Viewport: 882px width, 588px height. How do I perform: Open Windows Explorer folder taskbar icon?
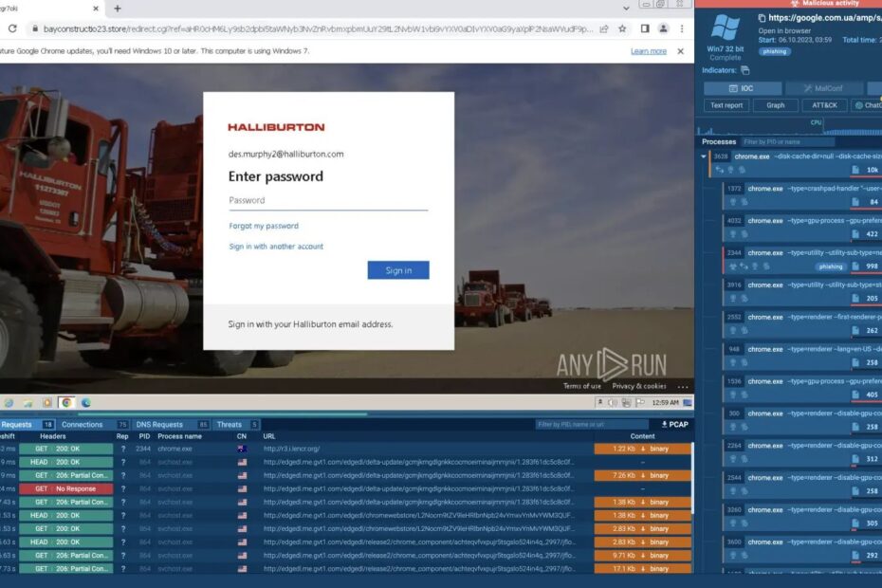28,403
